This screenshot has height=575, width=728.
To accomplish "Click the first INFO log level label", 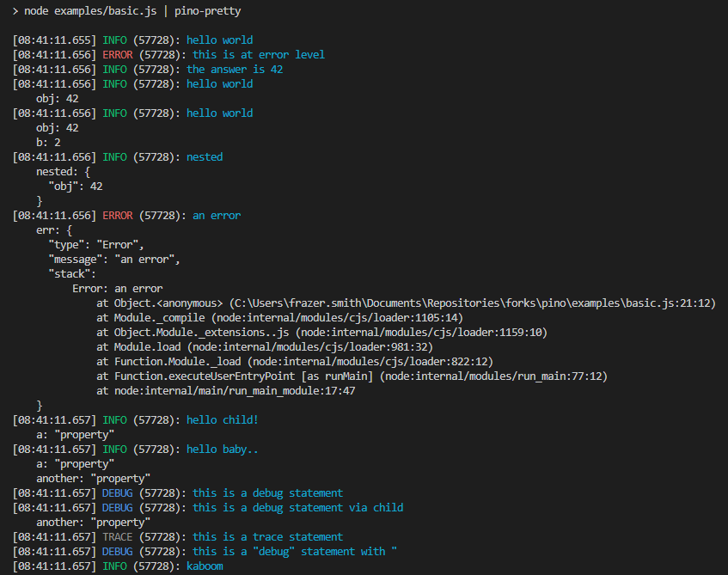I will tap(114, 40).
